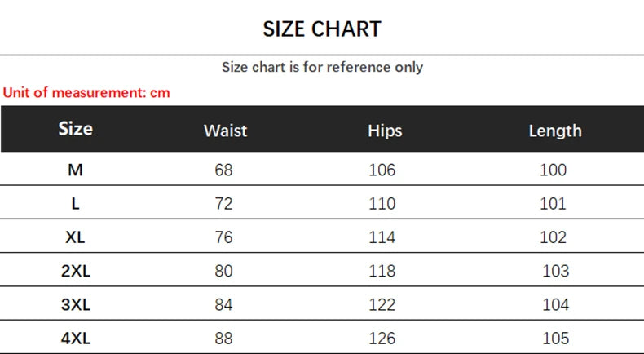The width and height of the screenshot is (644, 354).
Task: Click the XL size row label
Action: [x=76, y=237]
